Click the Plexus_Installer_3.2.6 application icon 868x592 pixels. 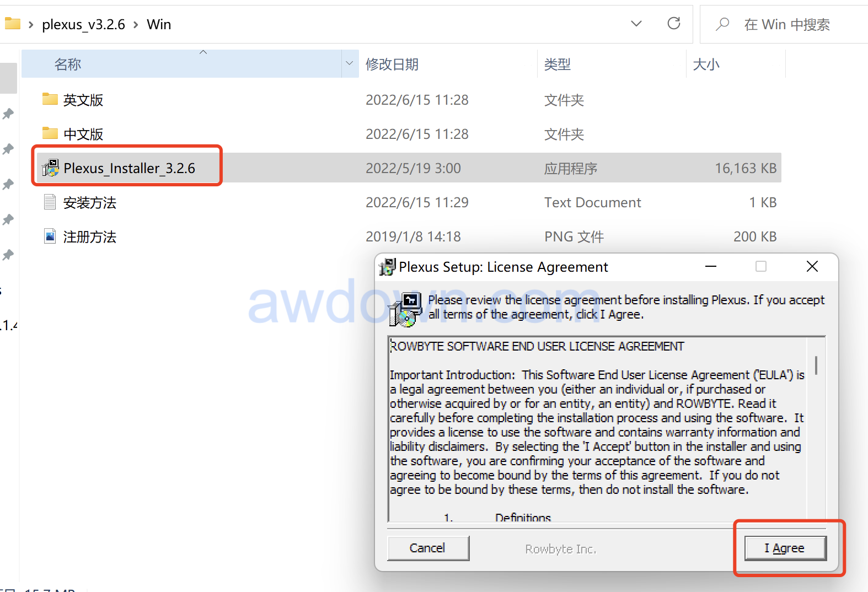[x=51, y=168]
